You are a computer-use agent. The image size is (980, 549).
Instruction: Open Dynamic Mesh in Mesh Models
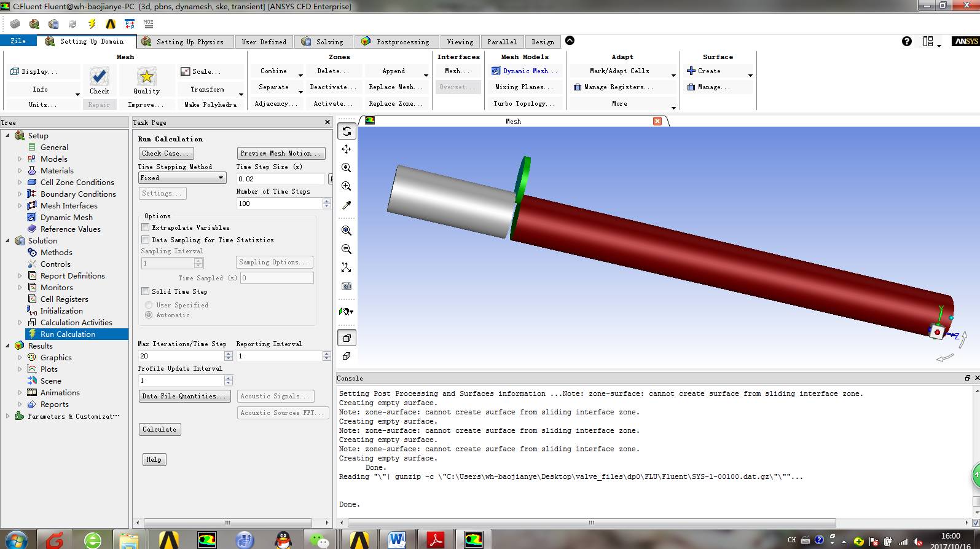pyautogui.click(x=525, y=71)
